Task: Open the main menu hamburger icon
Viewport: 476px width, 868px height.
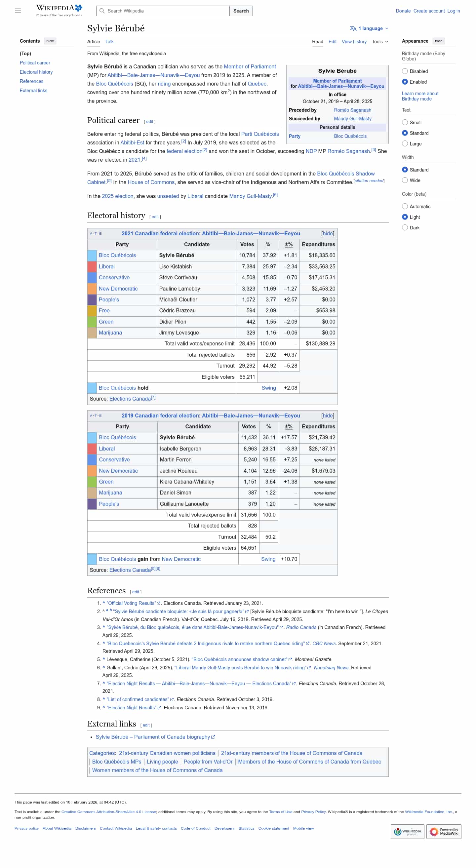Action: [18, 11]
